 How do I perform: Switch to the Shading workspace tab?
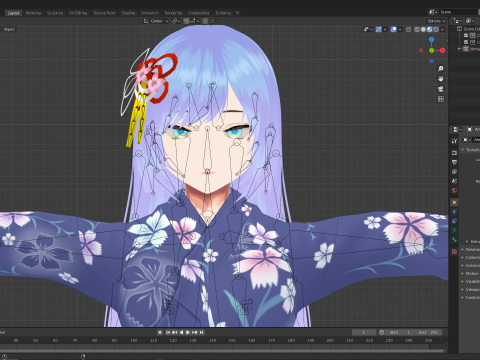click(128, 13)
